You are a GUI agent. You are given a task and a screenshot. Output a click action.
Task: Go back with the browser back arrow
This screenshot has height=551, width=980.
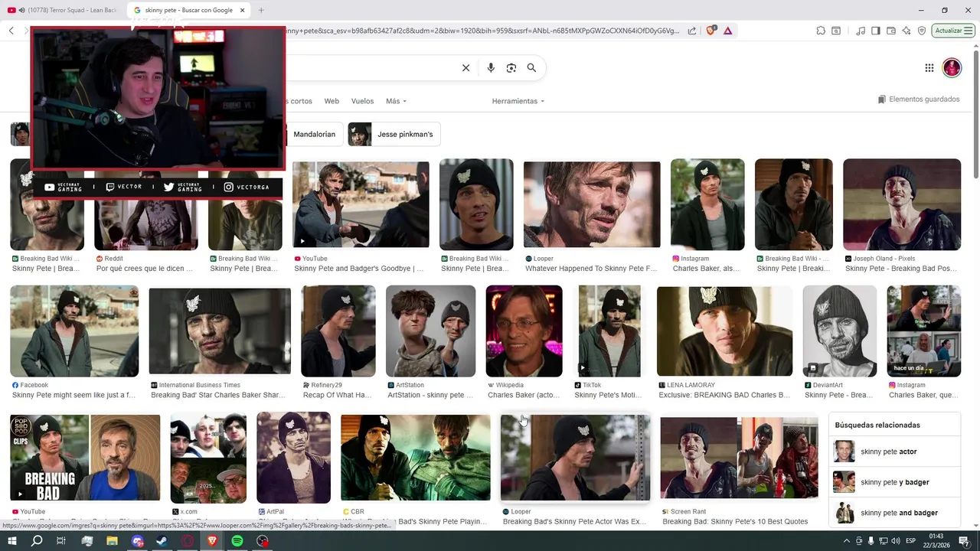pyautogui.click(x=11, y=31)
